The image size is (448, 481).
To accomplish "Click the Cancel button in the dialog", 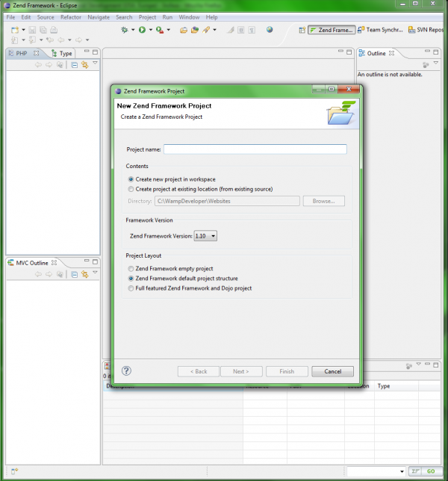I will tap(333, 371).
